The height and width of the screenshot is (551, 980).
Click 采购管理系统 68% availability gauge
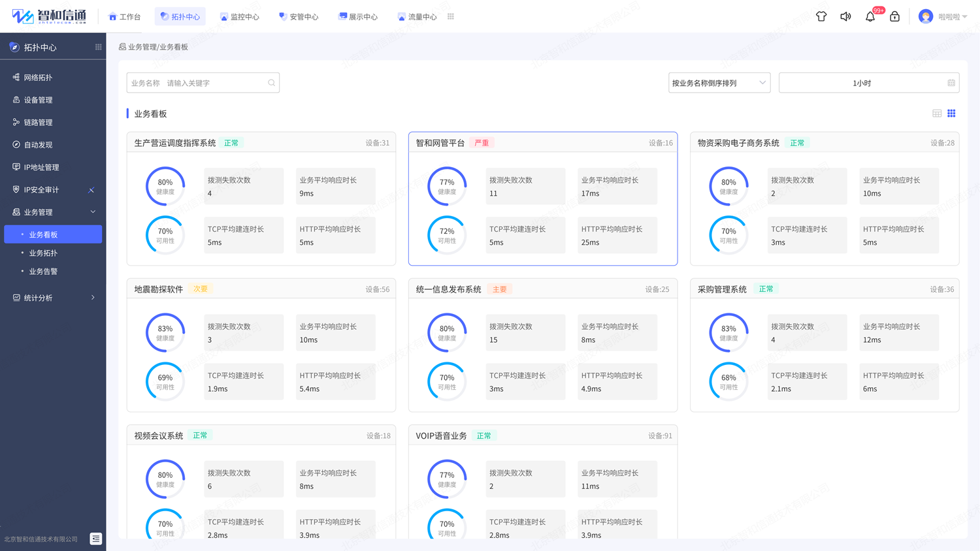point(728,381)
